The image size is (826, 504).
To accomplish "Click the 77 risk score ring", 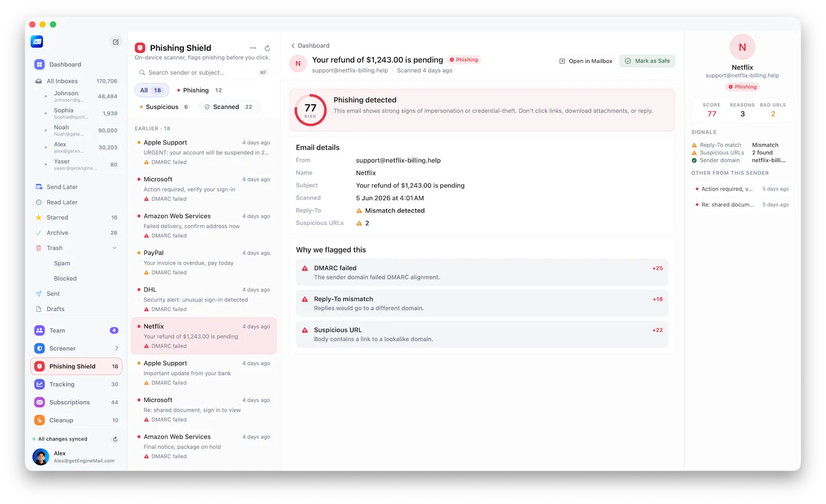I will [x=310, y=110].
